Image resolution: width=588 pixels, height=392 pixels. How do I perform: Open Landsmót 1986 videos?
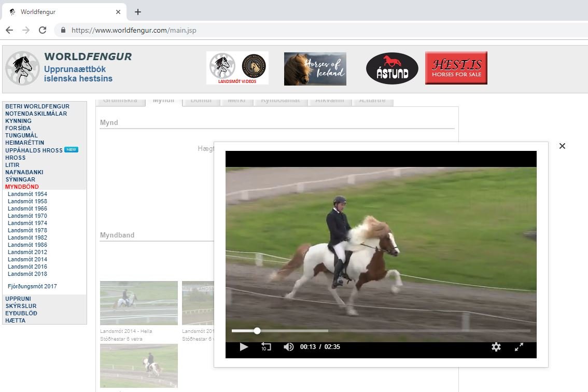coord(27,245)
